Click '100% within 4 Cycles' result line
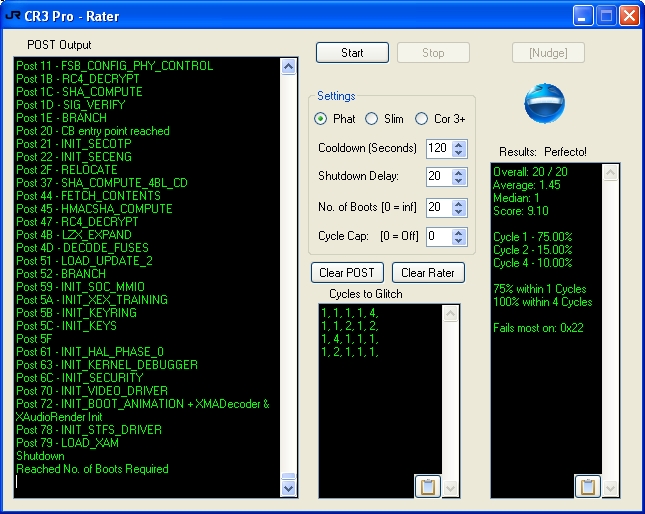 point(543,302)
